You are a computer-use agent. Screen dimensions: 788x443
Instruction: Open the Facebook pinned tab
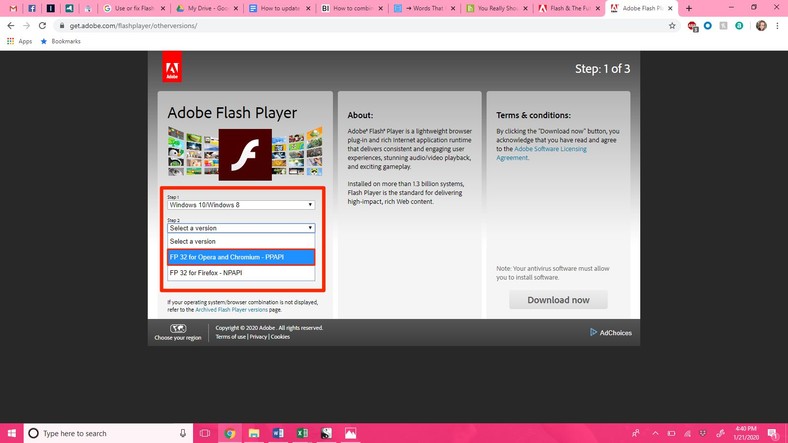pos(32,8)
